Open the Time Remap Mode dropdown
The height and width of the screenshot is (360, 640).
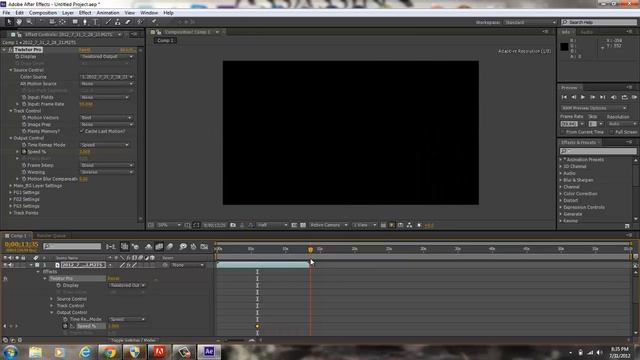click(x=105, y=145)
